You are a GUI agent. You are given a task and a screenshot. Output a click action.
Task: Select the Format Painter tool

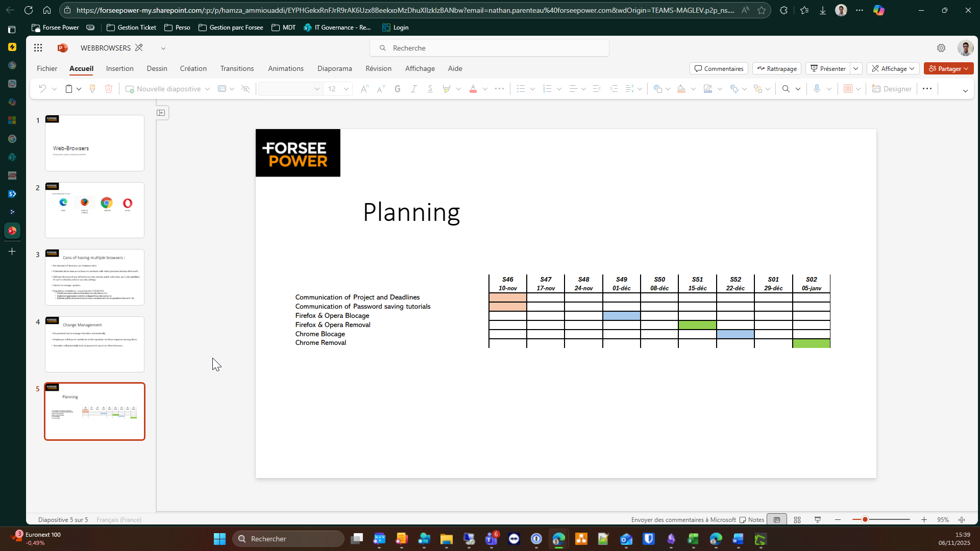click(x=92, y=88)
